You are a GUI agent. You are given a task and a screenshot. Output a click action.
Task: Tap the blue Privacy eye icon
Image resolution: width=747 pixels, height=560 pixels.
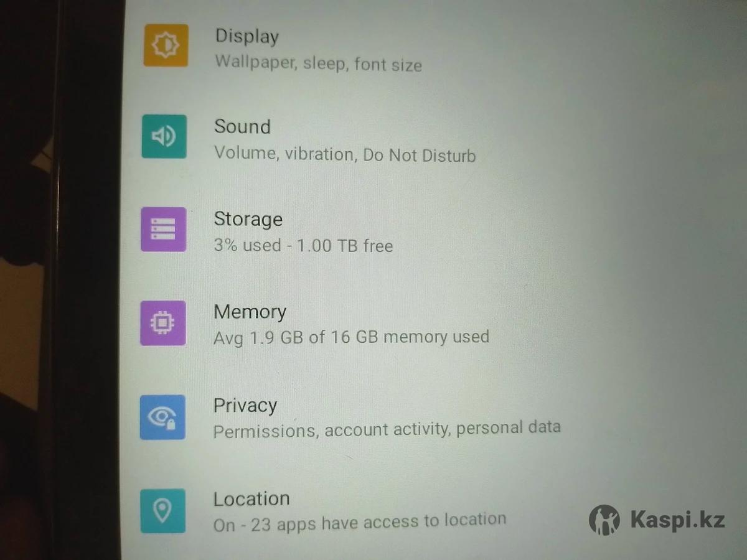162,417
